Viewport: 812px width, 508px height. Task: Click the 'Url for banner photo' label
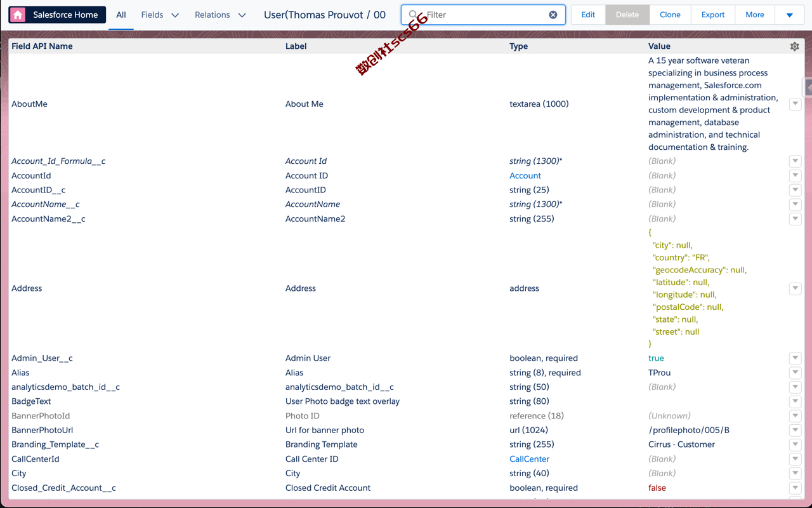pos(325,430)
